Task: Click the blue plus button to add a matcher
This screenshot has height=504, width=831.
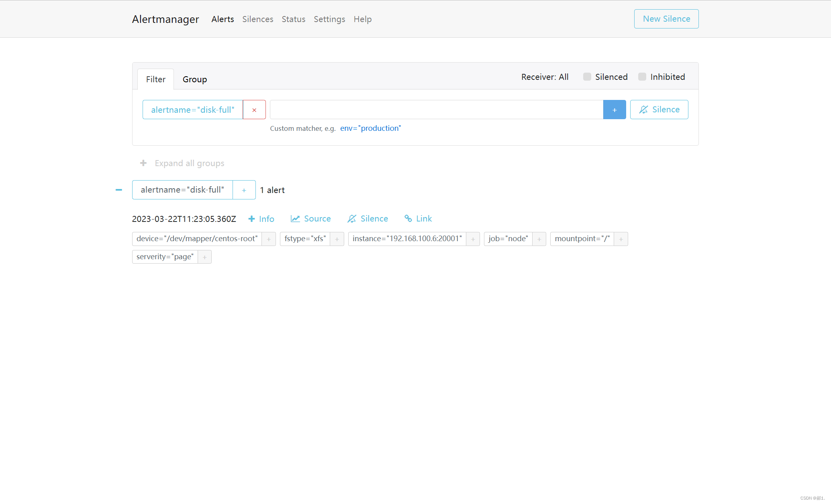Action: [x=614, y=110]
